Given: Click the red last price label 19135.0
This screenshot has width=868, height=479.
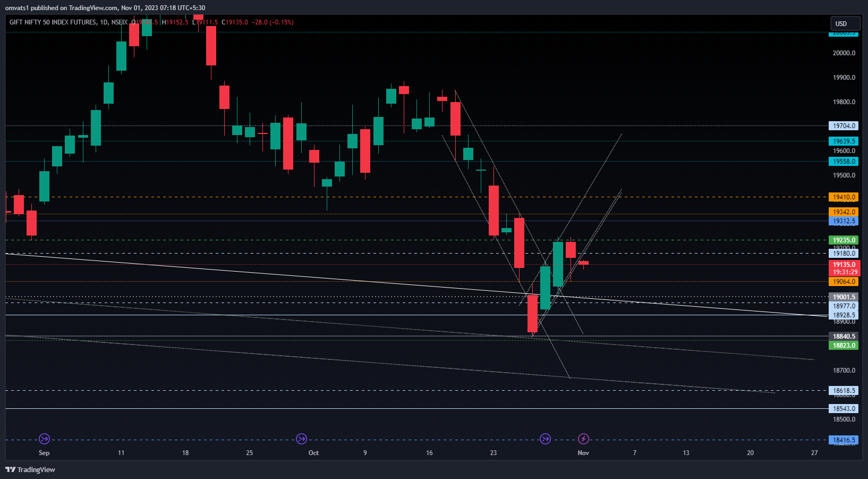Looking at the screenshot, I should [844, 265].
